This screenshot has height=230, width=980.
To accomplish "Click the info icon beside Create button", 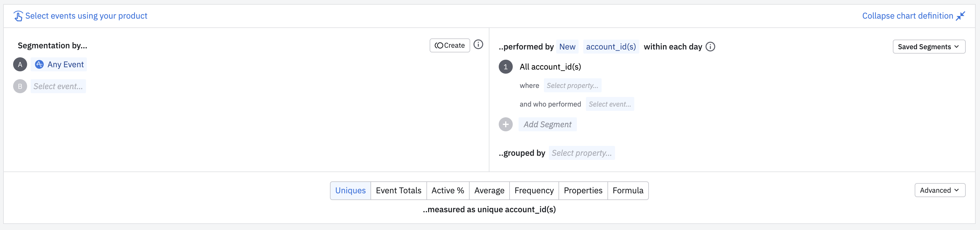I will [478, 45].
